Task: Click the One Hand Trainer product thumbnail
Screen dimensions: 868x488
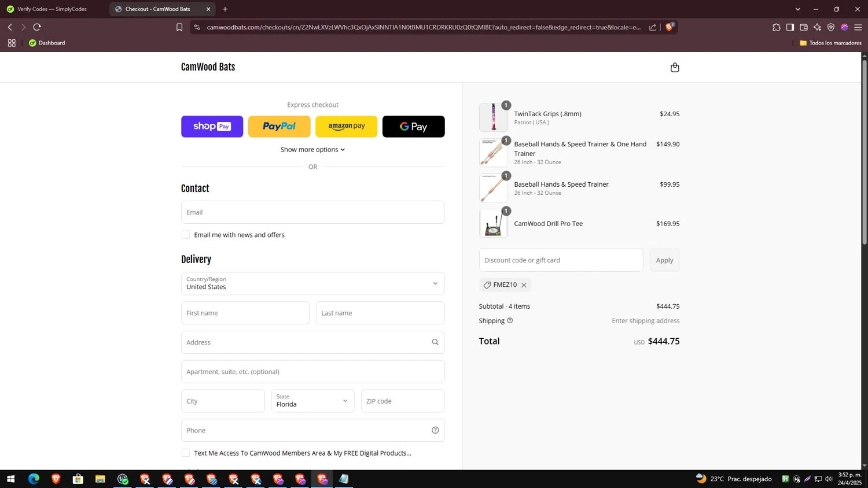Action: point(493,153)
